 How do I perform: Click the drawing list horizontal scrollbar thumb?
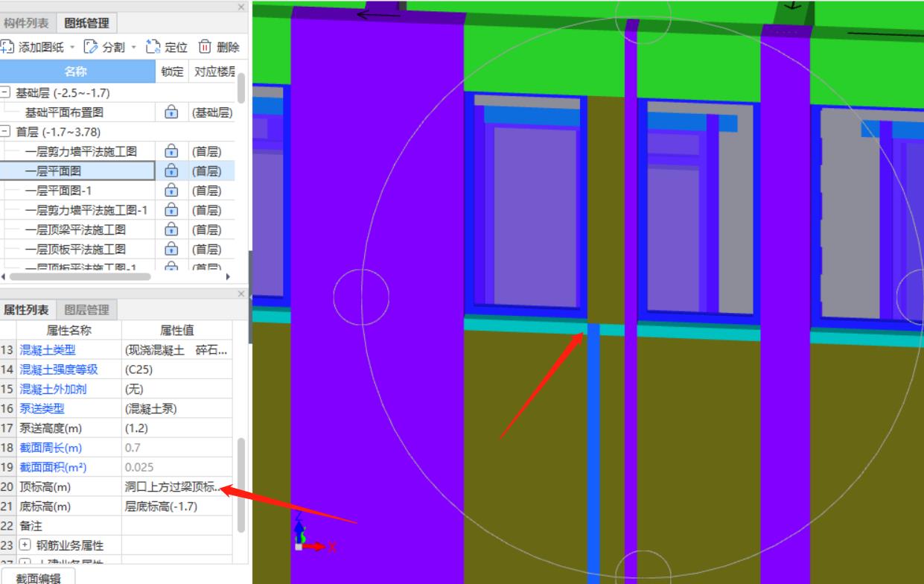80,276
